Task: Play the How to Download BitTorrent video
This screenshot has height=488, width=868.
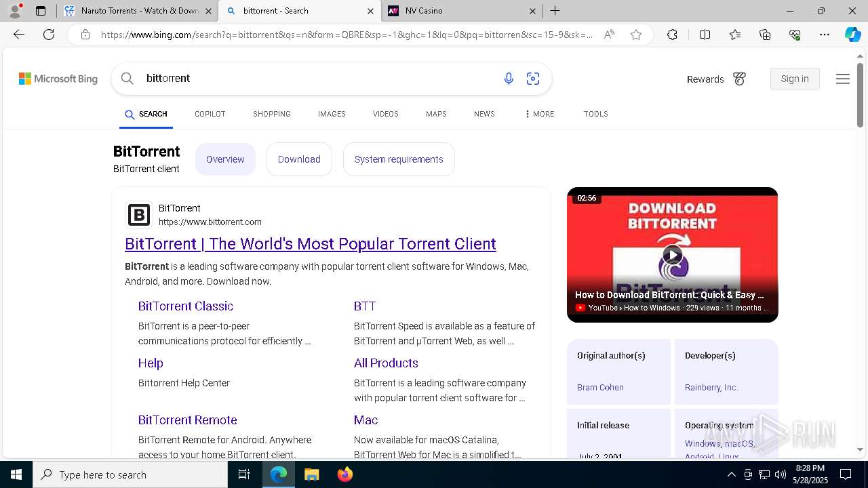Action: [672, 255]
